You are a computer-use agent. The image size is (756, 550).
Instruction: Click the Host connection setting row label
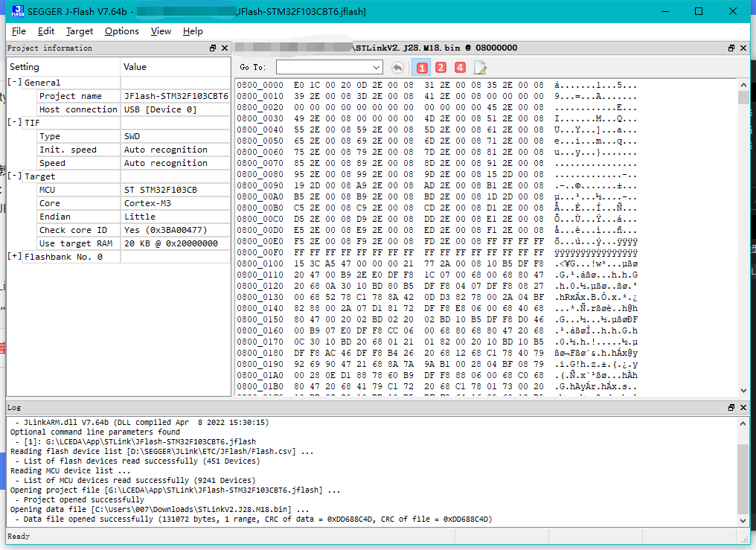click(78, 109)
